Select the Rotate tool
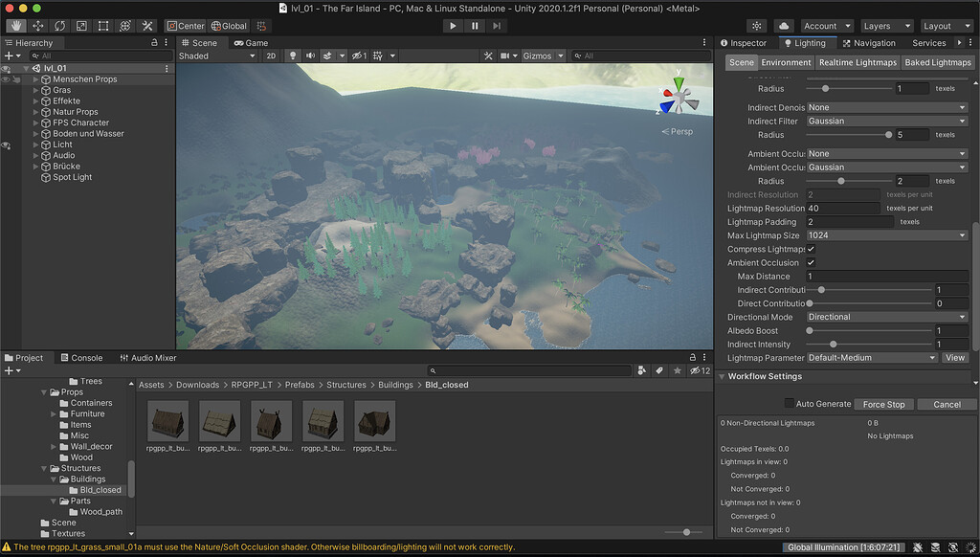 pos(57,26)
